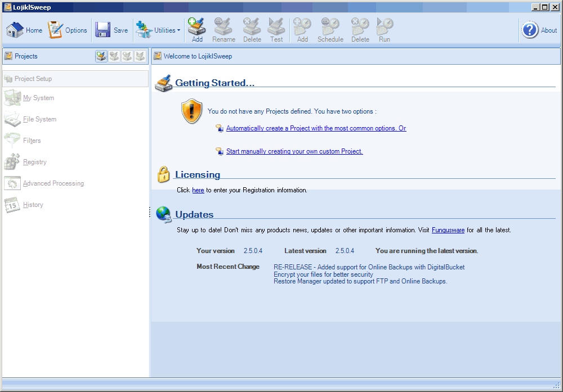The image size is (563, 392).
Task: Click Automatically create a Project link
Action: coord(316,128)
